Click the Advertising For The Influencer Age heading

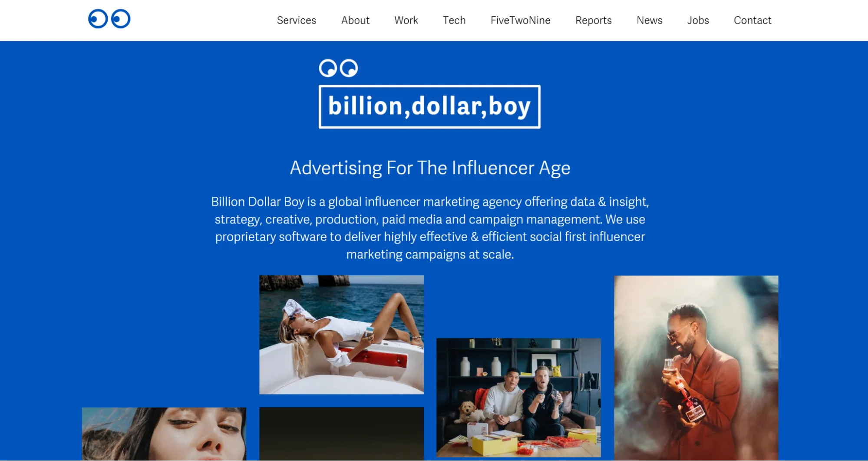pyautogui.click(x=430, y=168)
